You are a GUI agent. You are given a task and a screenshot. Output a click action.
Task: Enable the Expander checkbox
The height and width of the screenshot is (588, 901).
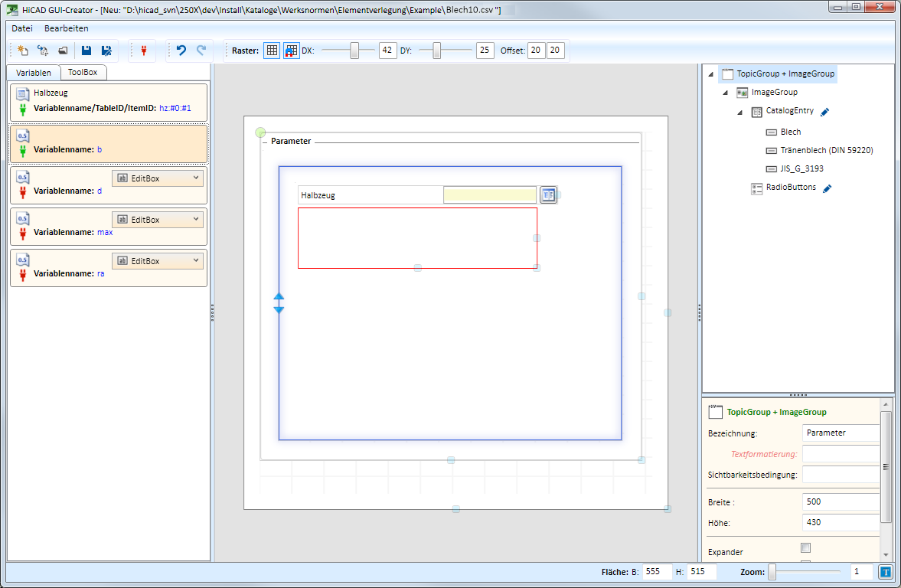[805, 547]
